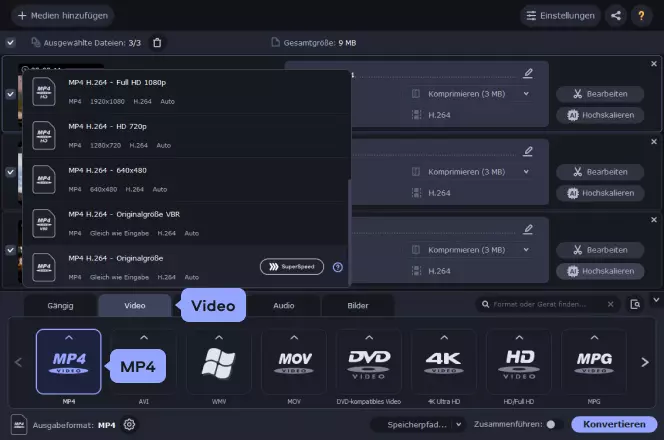
Task: Click Bearbeiten for the second file
Action: pyautogui.click(x=600, y=172)
